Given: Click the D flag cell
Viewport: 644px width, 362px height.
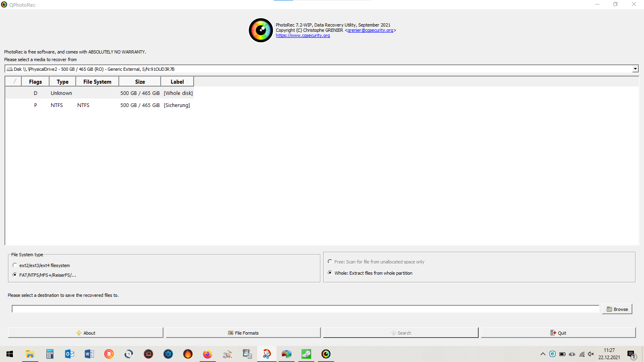Looking at the screenshot, I should coord(35,93).
